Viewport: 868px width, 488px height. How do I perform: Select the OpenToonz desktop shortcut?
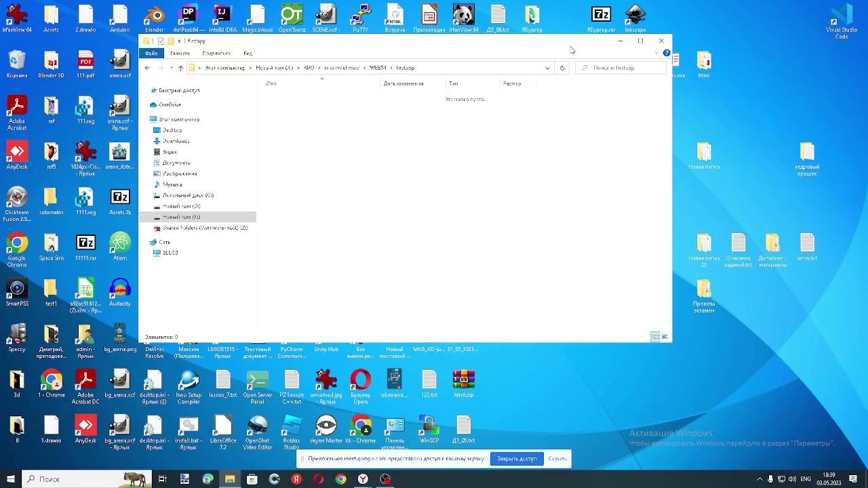click(292, 18)
